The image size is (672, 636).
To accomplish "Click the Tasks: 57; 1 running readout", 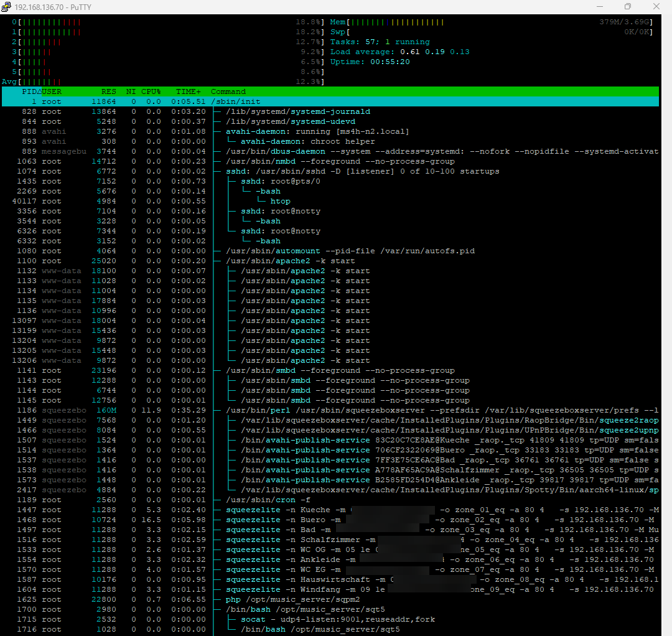I will pyautogui.click(x=380, y=42).
